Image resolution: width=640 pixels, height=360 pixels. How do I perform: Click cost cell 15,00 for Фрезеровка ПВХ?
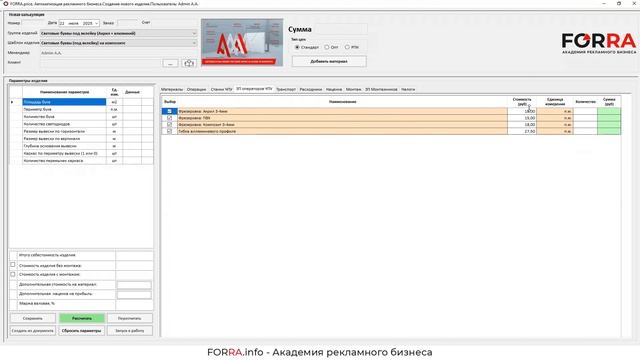[x=522, y=118]
